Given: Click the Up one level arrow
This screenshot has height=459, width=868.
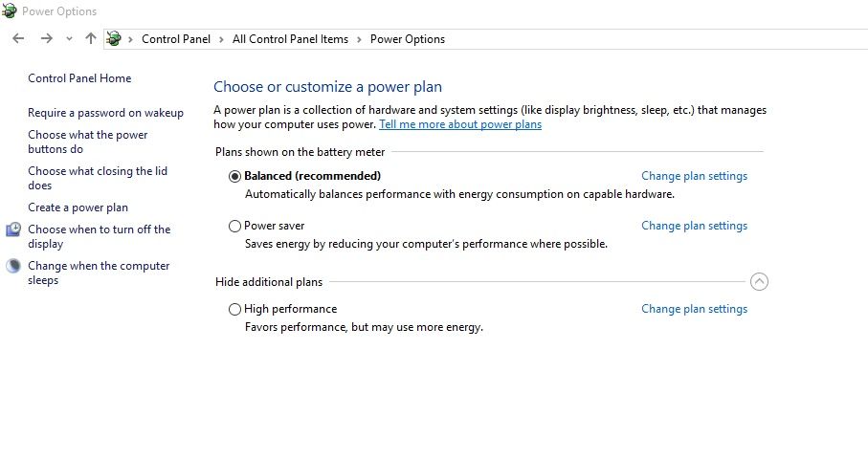Looking at the screenshot, I should (x=91, y=39).
